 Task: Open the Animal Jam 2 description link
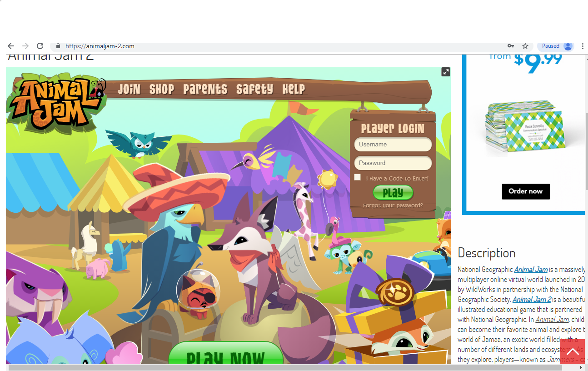[x=532, y=300]
